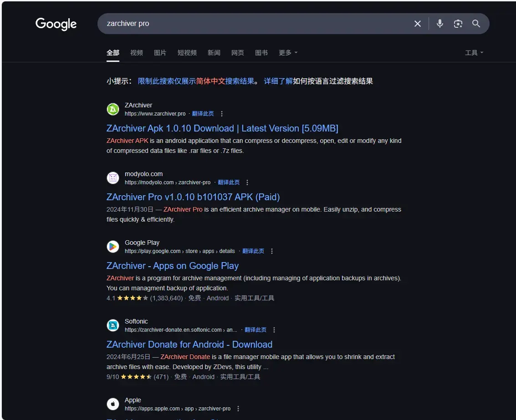Switch to the 图书 tab
Viewport: 516px width, 420px height.
tap(261, 53)
